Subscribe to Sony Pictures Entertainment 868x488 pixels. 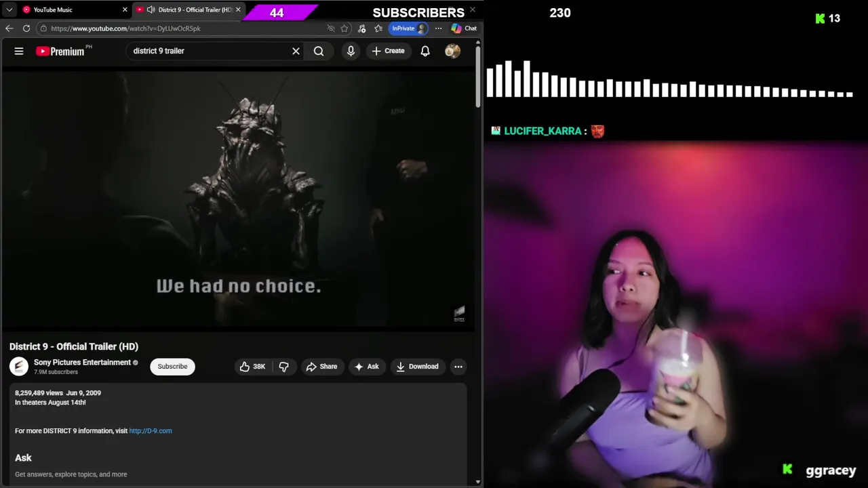(172, 367)
